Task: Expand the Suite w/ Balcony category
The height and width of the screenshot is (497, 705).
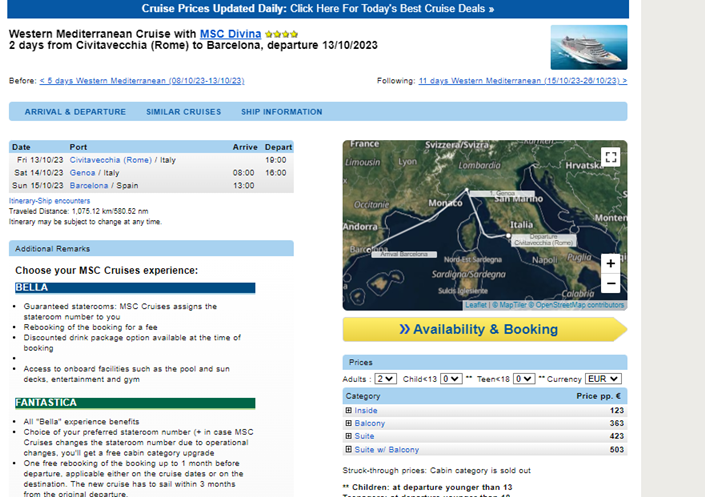Action: pos(348,449)
